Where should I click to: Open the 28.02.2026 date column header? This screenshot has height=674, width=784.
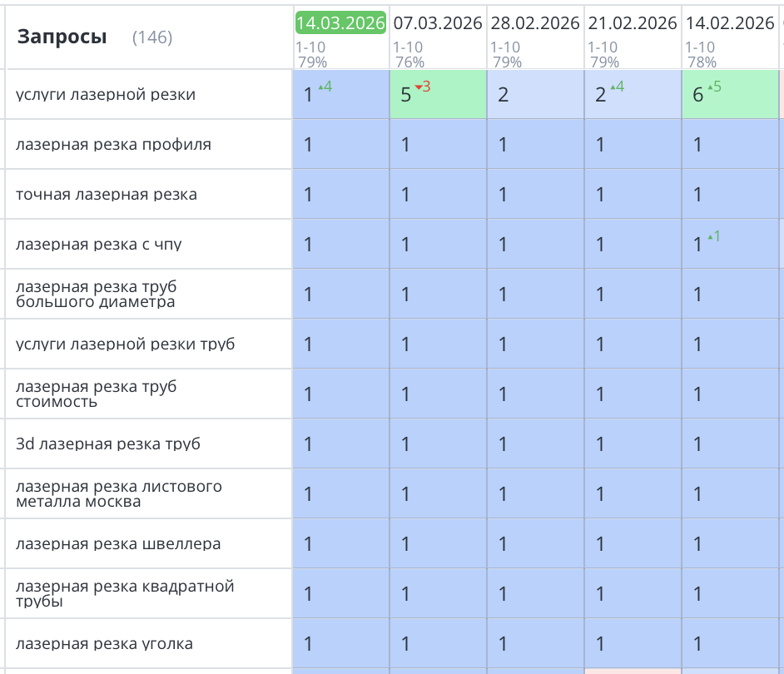(x=535, y=23)
